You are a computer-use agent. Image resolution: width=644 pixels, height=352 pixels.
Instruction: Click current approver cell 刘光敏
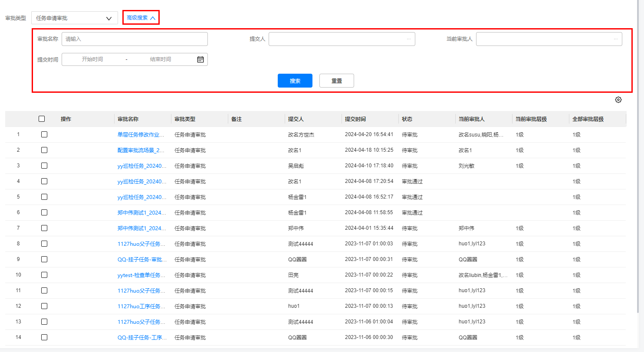(467, 166)
